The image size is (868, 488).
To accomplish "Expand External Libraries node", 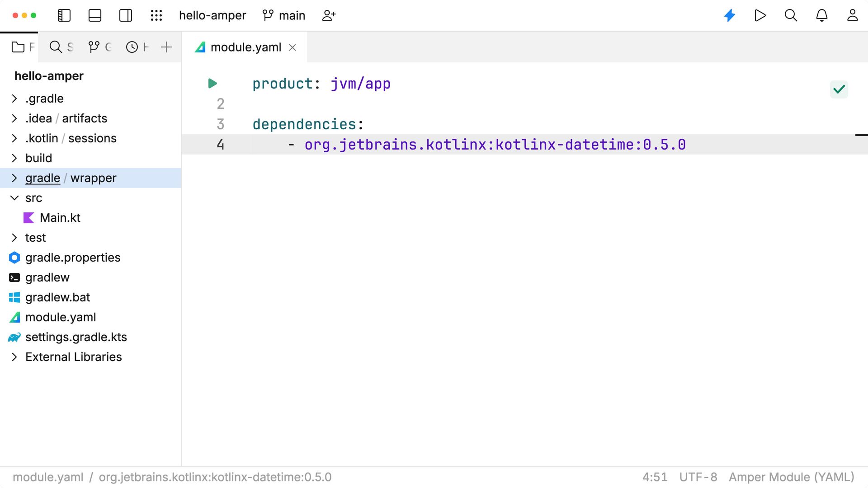I will click(x=14, y=357).
